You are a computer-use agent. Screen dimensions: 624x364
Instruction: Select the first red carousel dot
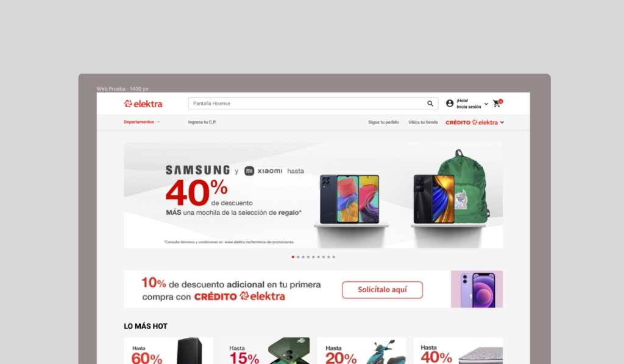[293, 257]
